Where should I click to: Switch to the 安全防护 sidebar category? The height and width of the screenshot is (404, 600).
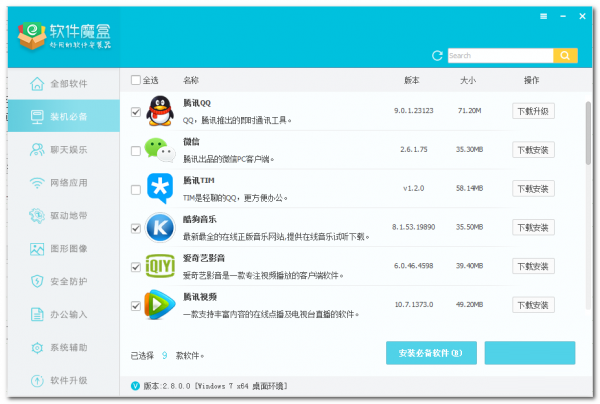[x=62, y=281]
